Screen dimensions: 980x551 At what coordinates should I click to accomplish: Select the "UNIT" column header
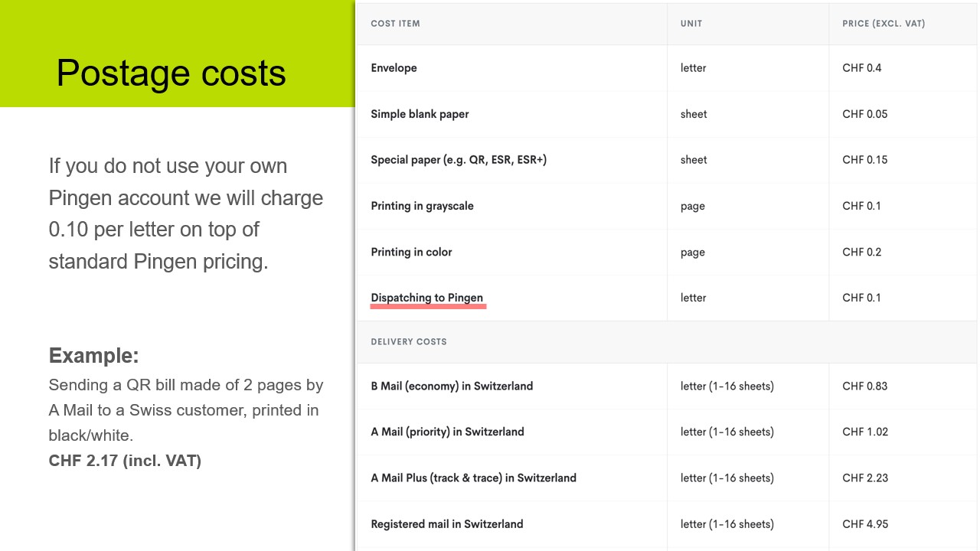[691, 24]
